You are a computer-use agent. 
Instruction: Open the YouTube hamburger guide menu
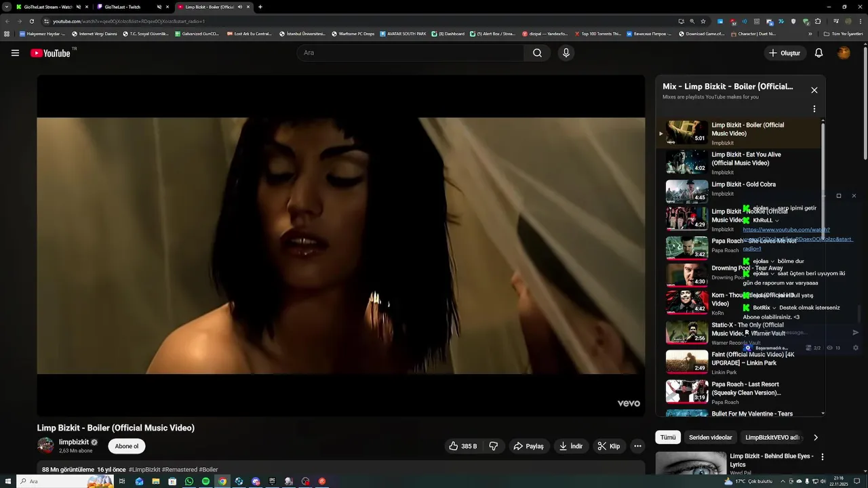click(x=15, y=53)
